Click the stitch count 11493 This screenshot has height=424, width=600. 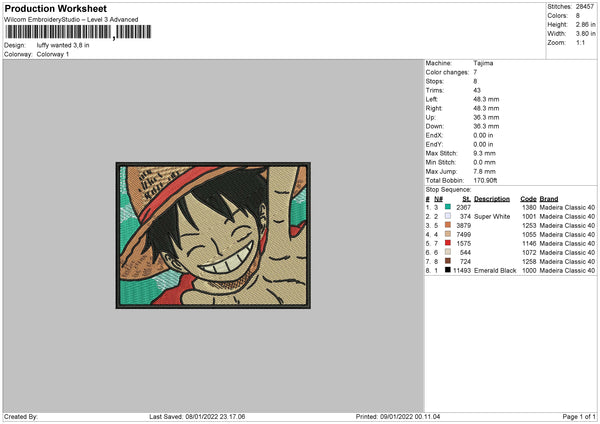(x=462, y=270)
